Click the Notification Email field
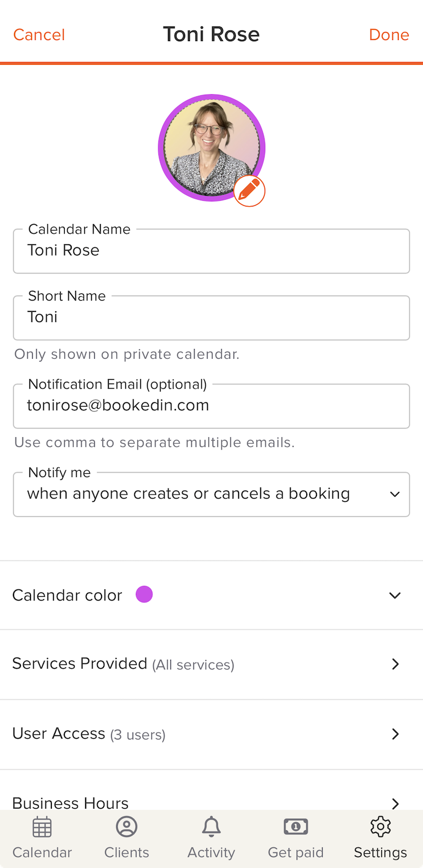423x868 pixels. [211, 406]
